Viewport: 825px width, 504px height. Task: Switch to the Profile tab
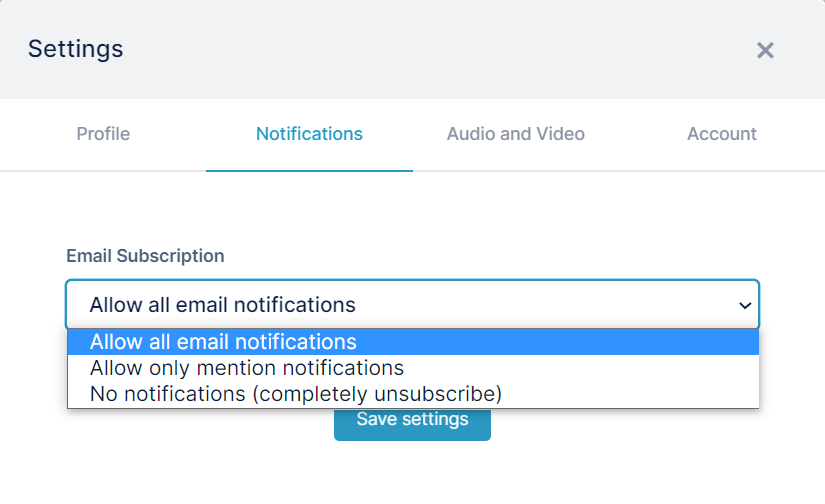point(103,134)
